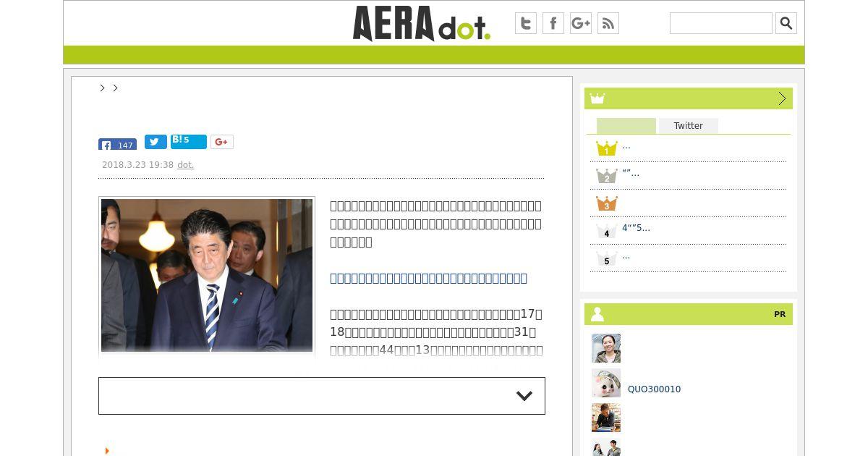868x456 pixels.
Task: Share article with Google+ button
Action: coord(222,142)
